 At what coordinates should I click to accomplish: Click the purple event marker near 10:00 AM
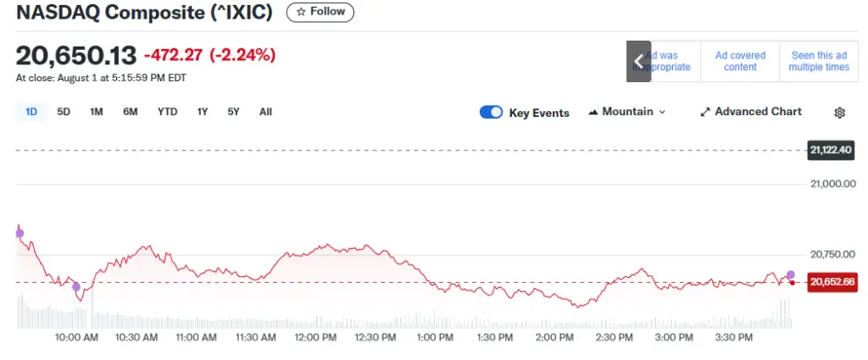tap(76, 287)
